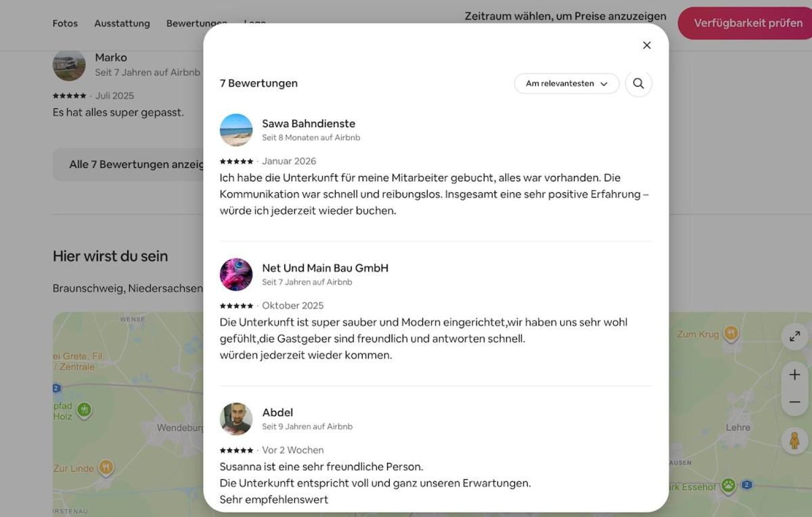Click Sawa Bahndienste's beach profile picture
Image resolution: width=812 pixels, height=517 pixels.
point(236,130)
